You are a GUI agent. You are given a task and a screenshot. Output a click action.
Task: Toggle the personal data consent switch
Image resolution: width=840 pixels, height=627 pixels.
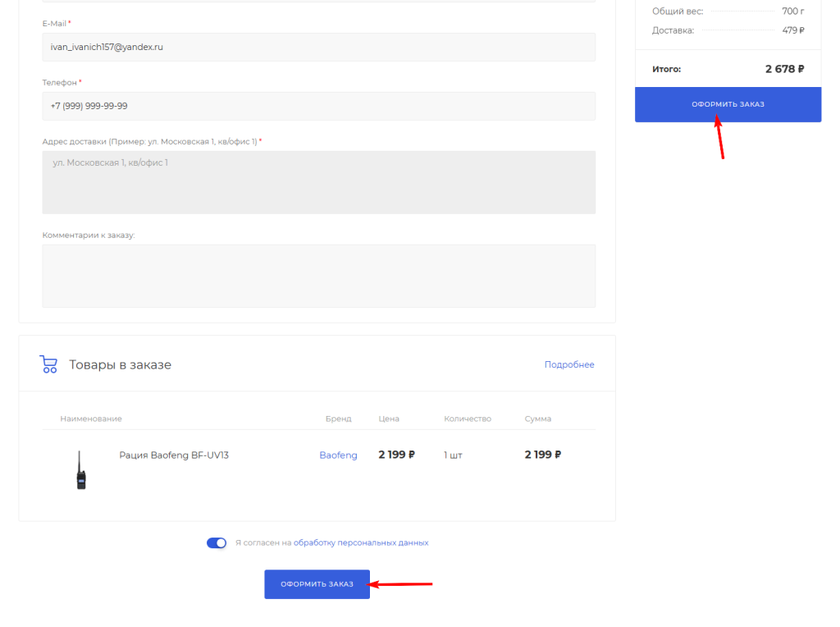pyautogui.click(x=217, y=542)
